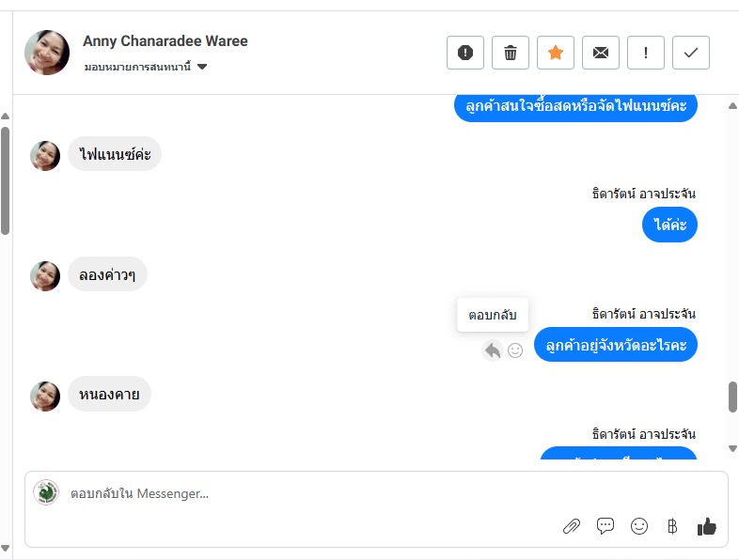739x560 pixels.
Task: Attach a file with the paperclip icon
Action: [572, 526]
